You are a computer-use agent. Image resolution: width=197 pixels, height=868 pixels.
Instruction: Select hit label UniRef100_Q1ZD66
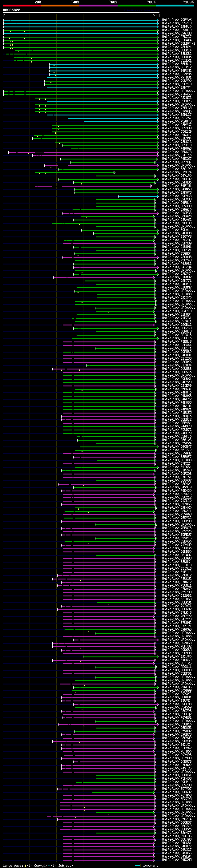click(176, 504)
